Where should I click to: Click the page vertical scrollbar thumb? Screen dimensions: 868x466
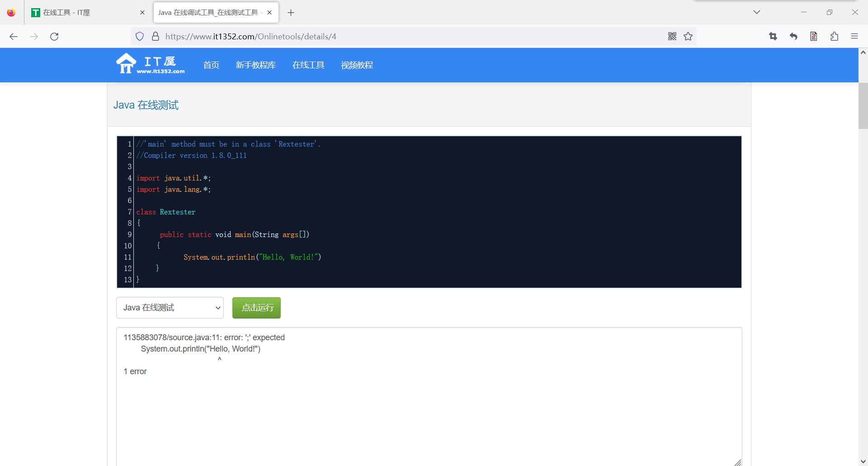click(x=863, y=106)
